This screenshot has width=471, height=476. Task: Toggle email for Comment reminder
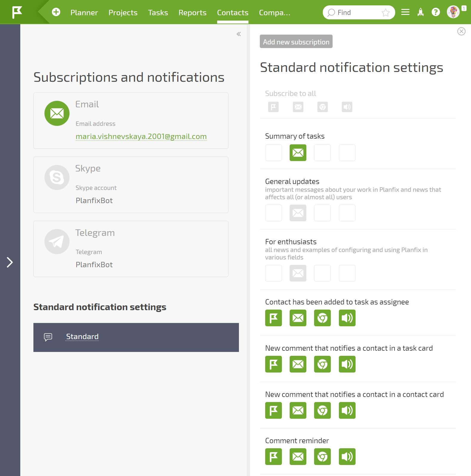[298, 457]
